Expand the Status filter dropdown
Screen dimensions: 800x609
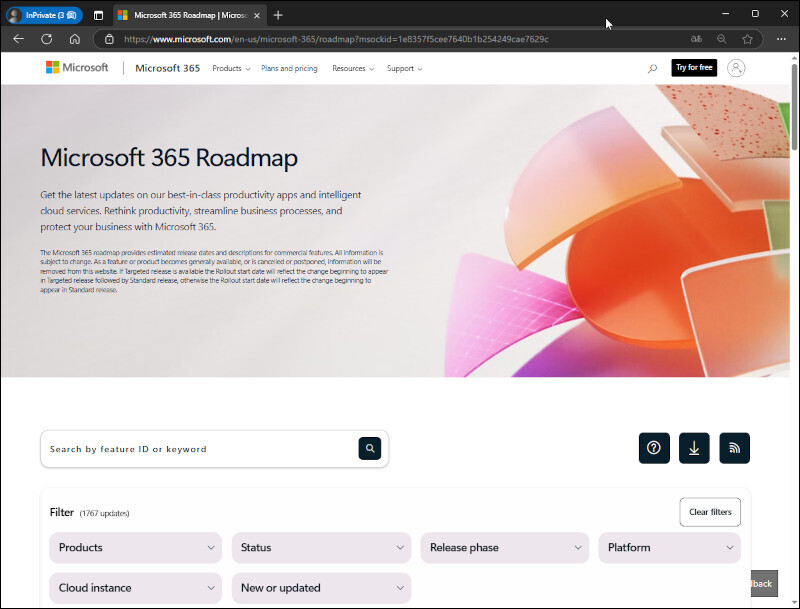[321, 547]
